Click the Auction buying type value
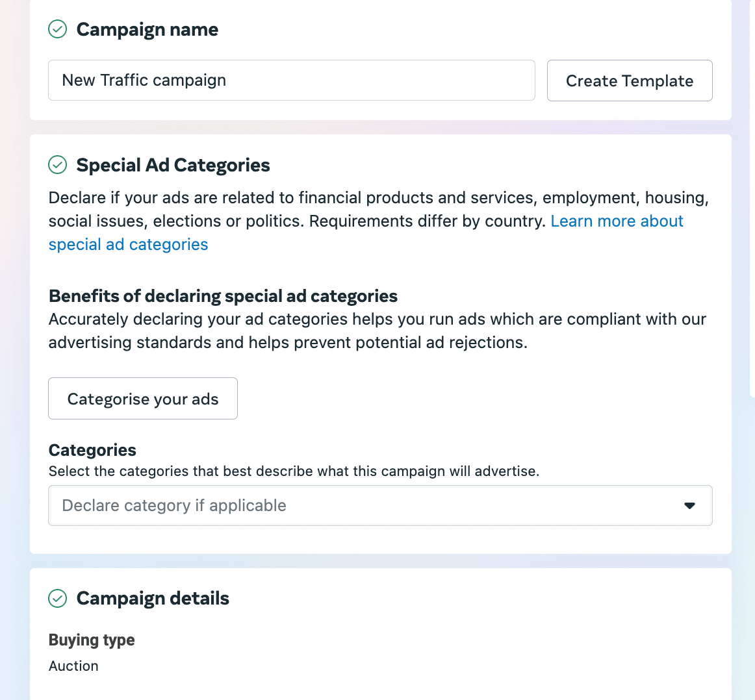Screen dimensions: 755x700 [73, 666]
